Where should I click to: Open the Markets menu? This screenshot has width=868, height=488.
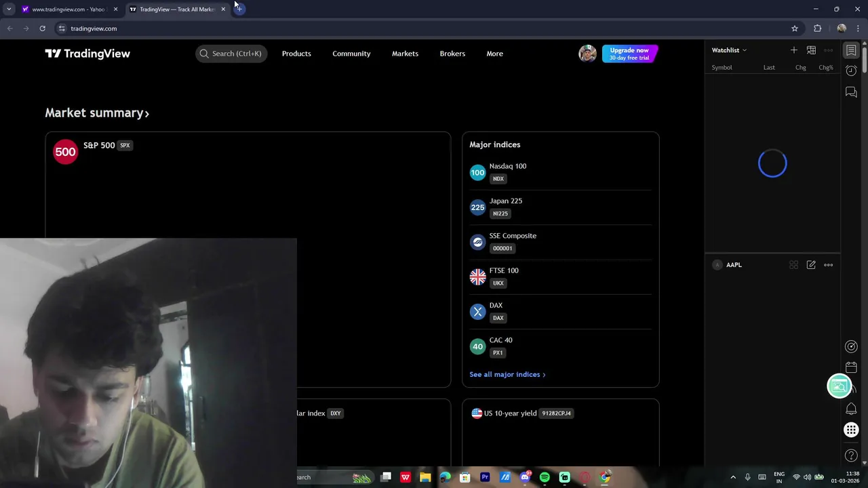405,54
